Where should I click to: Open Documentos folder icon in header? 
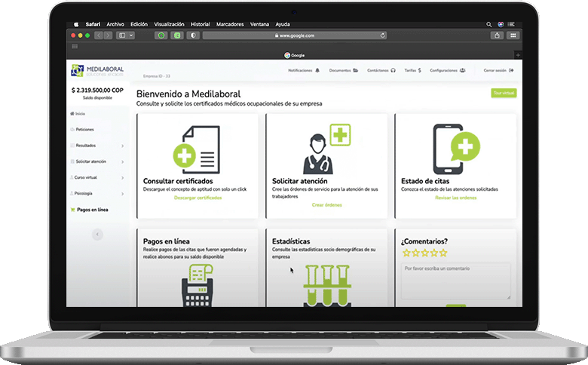point(355,70)
